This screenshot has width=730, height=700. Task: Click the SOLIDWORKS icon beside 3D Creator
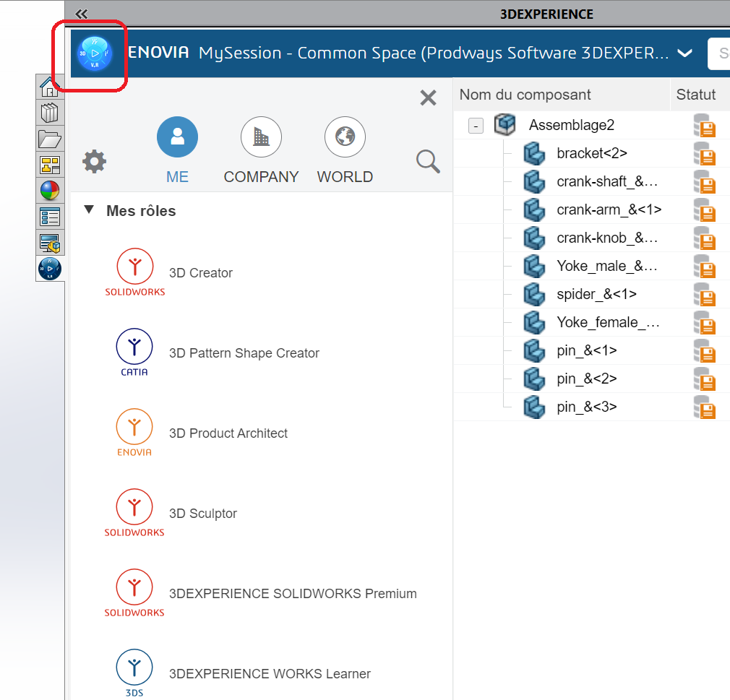(135, 272)
